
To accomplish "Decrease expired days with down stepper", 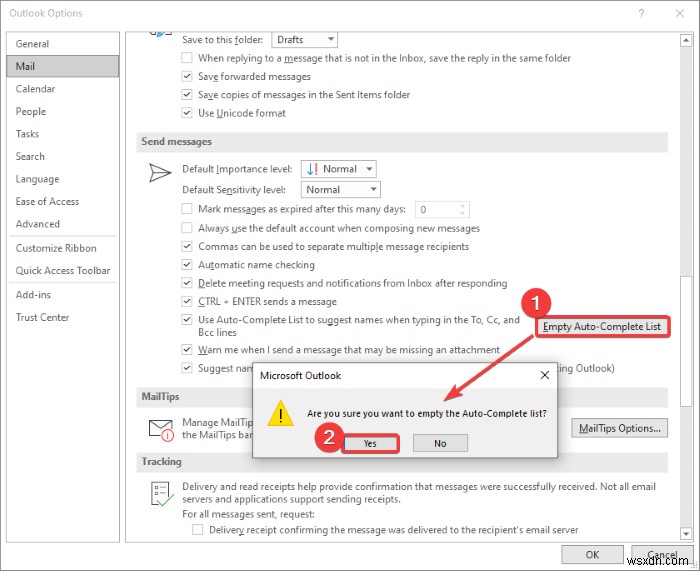I will (462, 213).
